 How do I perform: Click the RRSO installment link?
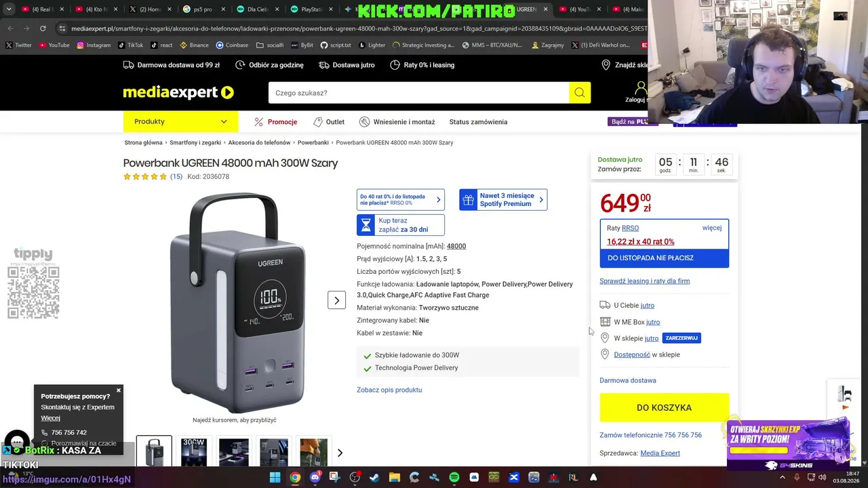(x=630, y=228)
